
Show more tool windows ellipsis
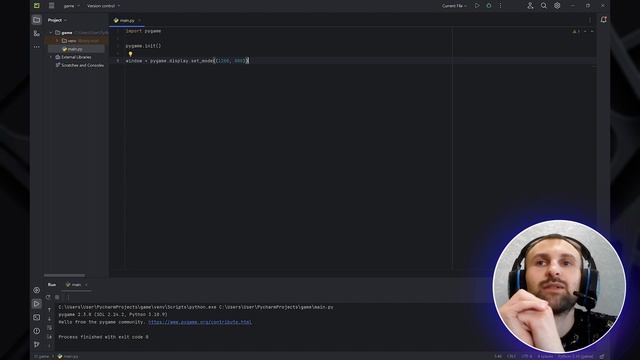click(37, 47)
